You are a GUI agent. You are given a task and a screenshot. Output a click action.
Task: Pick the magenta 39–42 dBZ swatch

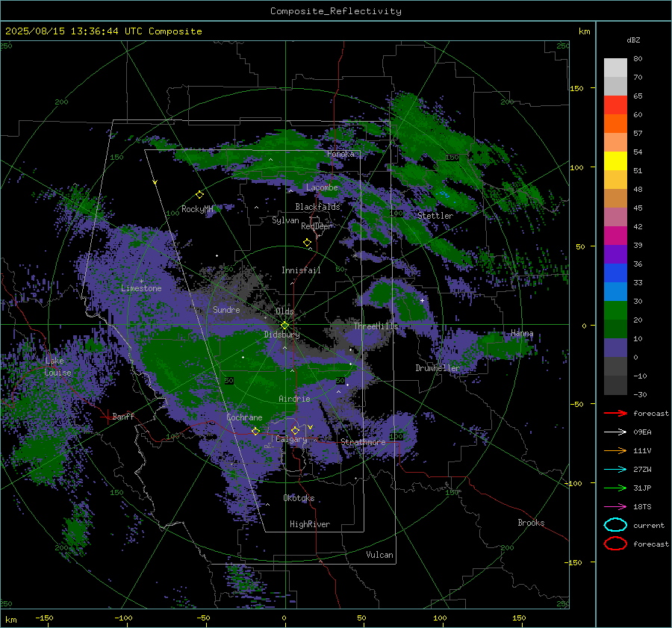(x=615, y=236)
